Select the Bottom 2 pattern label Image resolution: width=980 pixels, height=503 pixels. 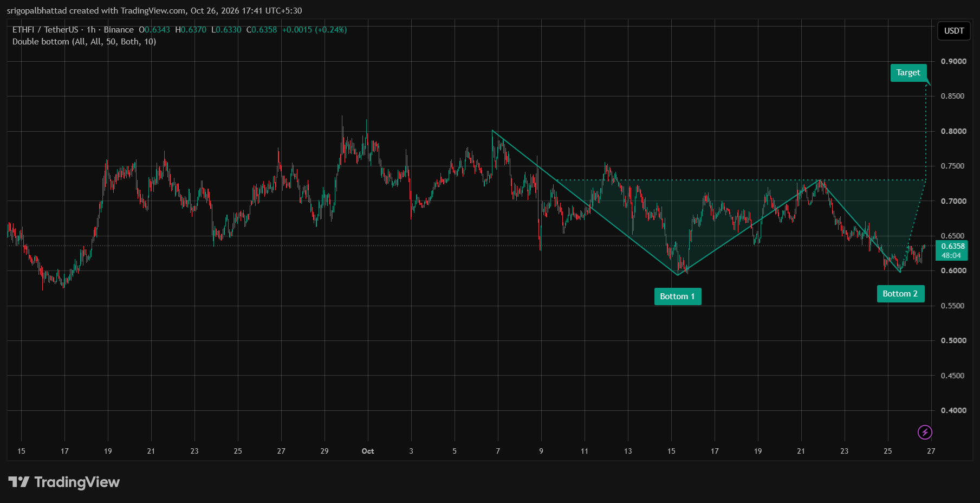900,294
